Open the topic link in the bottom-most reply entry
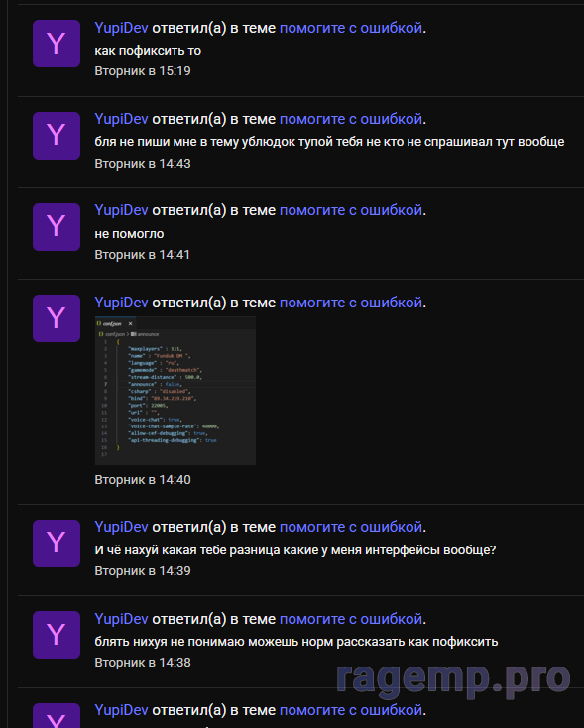584x728 pixels. [x=351, y=710]
